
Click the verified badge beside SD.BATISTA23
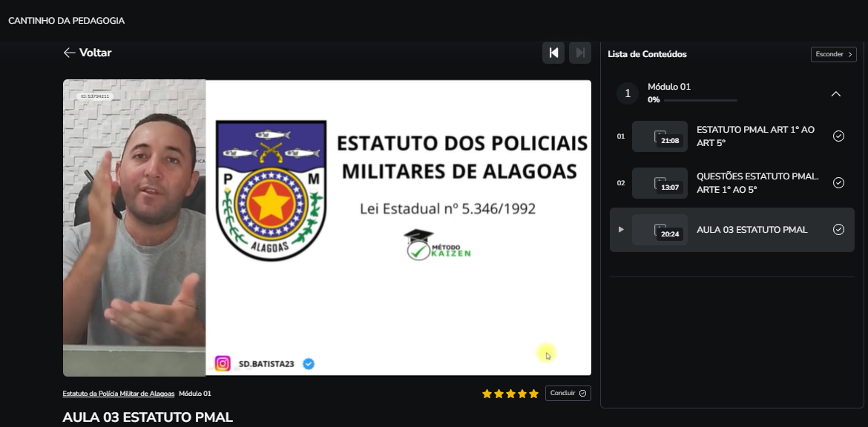pyautogui.click(x=309, y=363)
